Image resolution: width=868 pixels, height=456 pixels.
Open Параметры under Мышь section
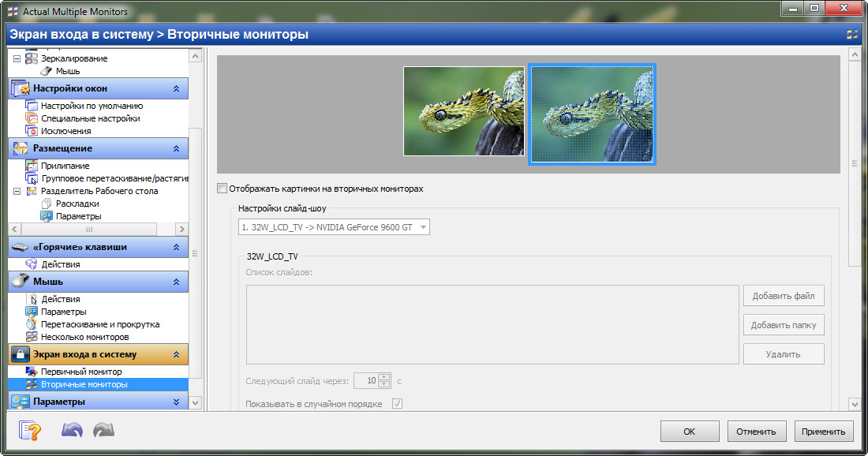pyautogui.click(x=64, y=312)
